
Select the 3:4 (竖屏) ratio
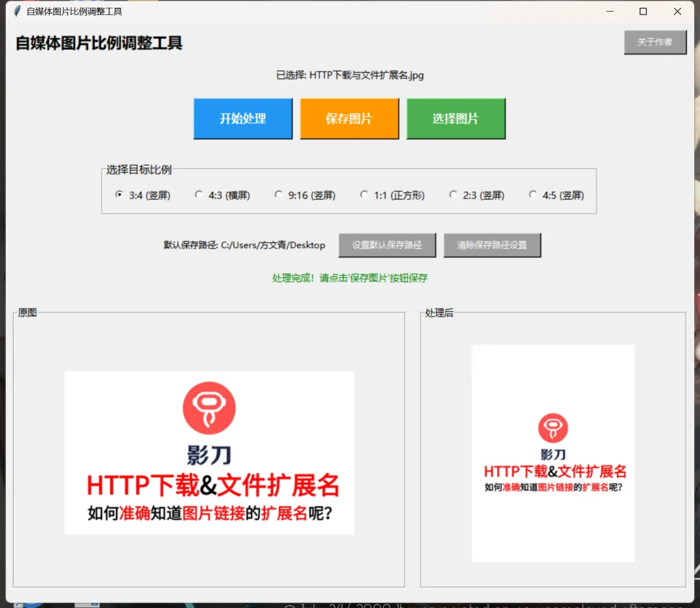(x=143, y=195)
